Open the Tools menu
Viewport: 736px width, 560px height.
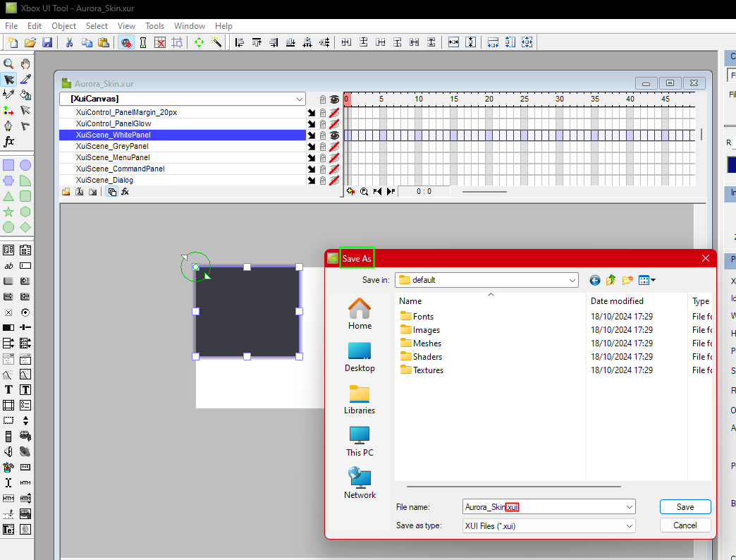coord(154,26)
